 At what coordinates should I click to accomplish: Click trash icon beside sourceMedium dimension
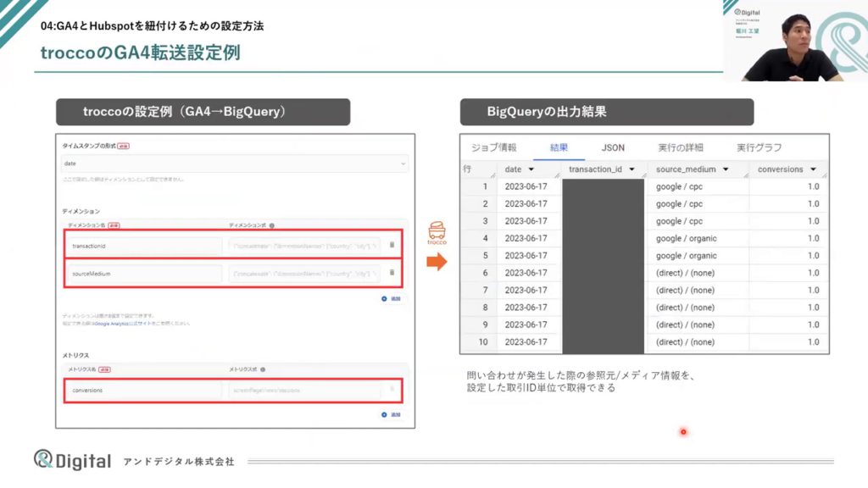click(x=392, y=273)
